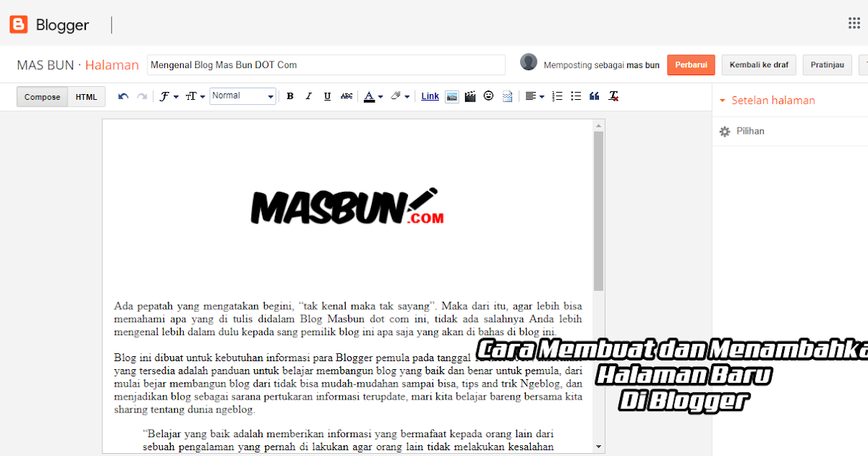Select the Compose tab
Viewport: 868px width, 456px height.
(x=41, y=96)
